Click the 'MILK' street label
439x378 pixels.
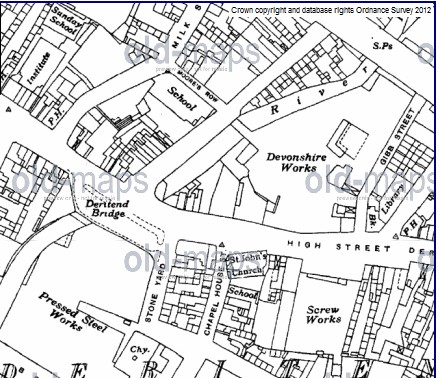click(180, 34)
